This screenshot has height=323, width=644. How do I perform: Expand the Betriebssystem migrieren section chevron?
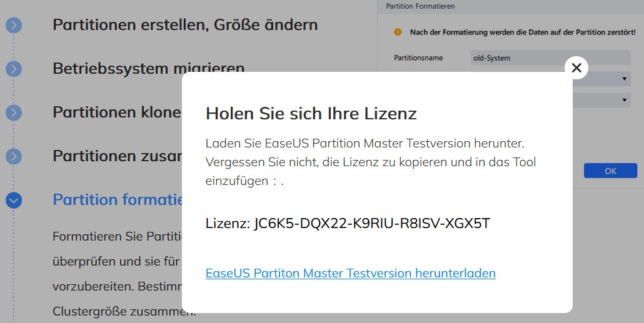pos(14,69)
